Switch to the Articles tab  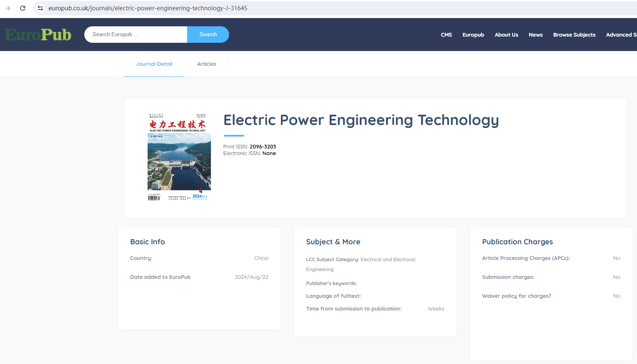click(x=206, y=64)
